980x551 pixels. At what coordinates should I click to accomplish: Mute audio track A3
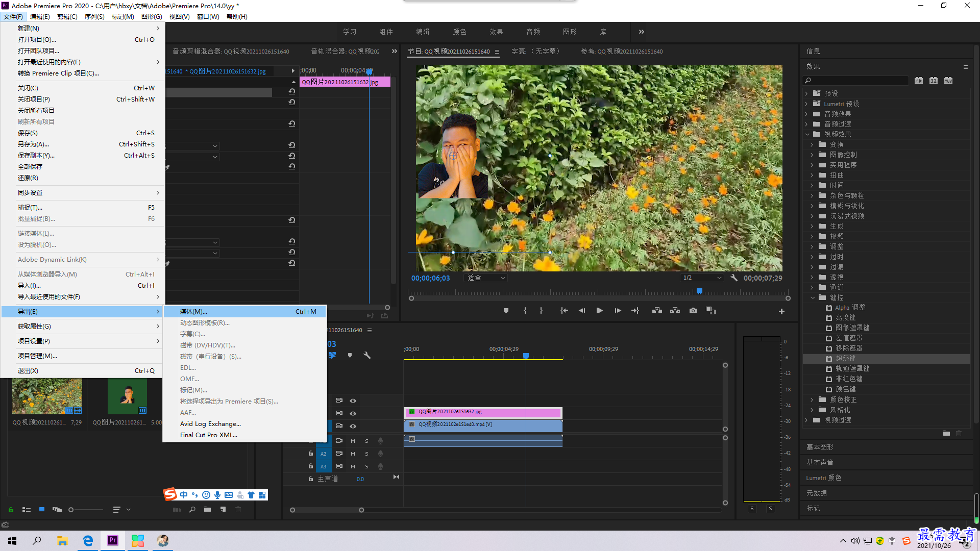353,466
